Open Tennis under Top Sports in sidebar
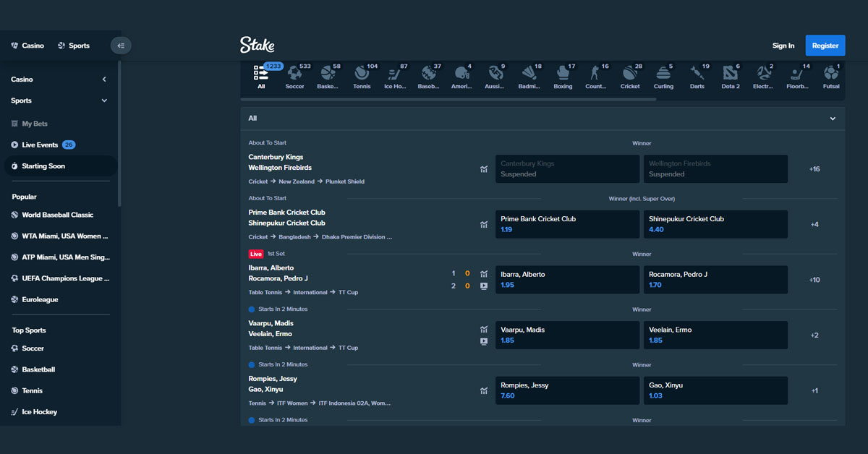This screenshot has height=454, width=868. click(27, 390)
